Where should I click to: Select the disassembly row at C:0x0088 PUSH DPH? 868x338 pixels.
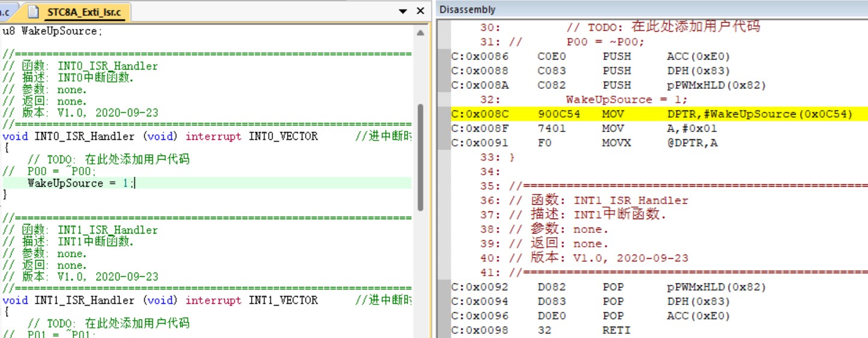(591, 71)
